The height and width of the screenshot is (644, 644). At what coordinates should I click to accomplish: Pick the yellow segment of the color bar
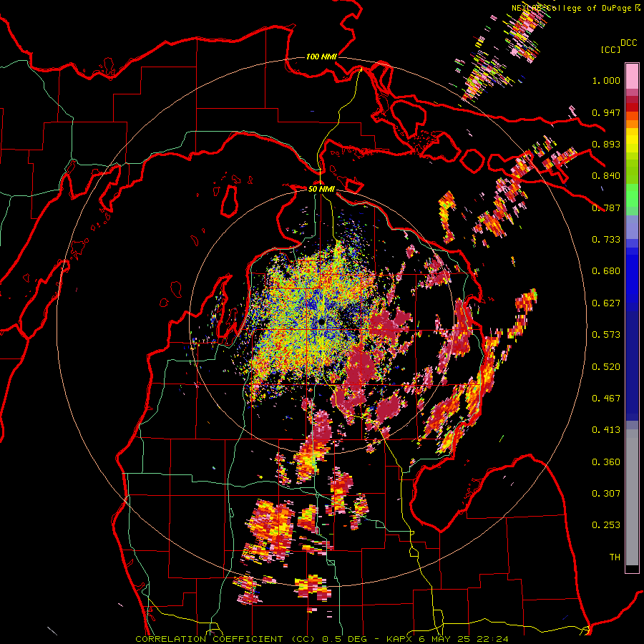point(632,141)
